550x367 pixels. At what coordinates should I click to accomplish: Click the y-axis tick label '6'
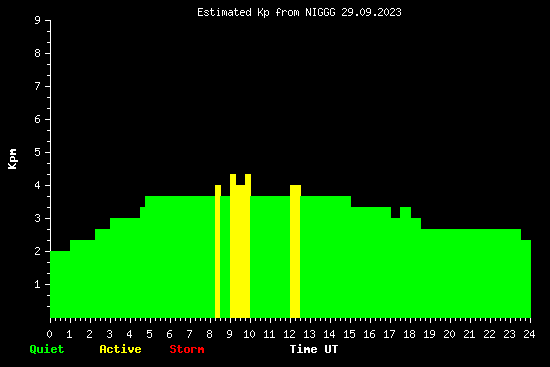38,119
